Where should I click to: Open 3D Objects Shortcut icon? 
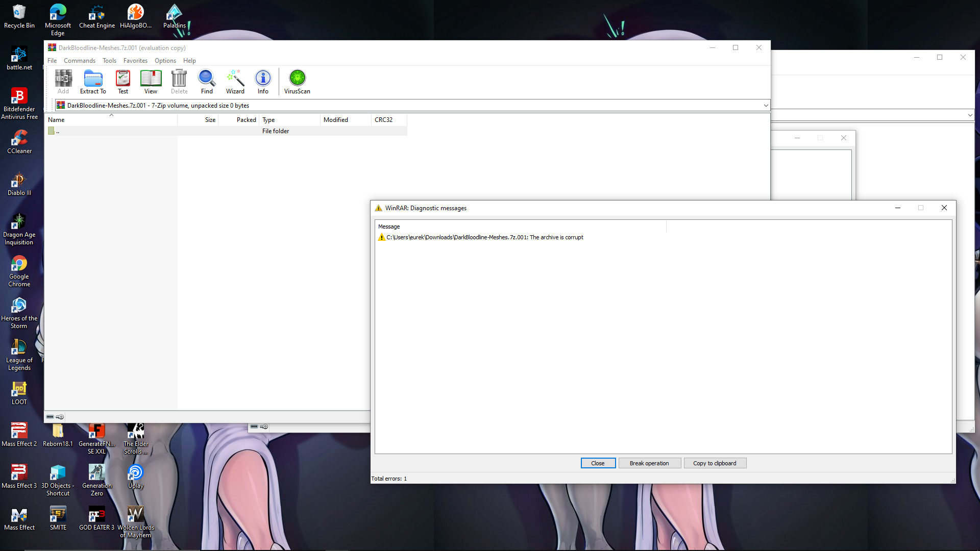(x=58, y=480)
